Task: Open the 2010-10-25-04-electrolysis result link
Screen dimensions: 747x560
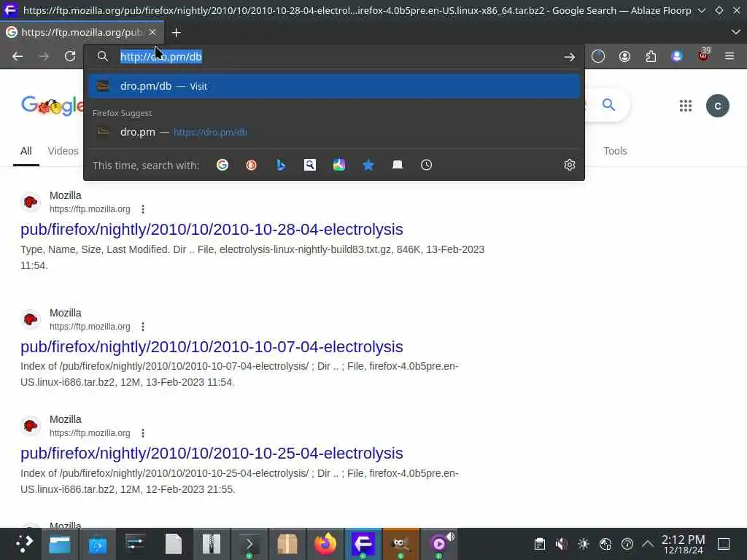Action: 212,454
